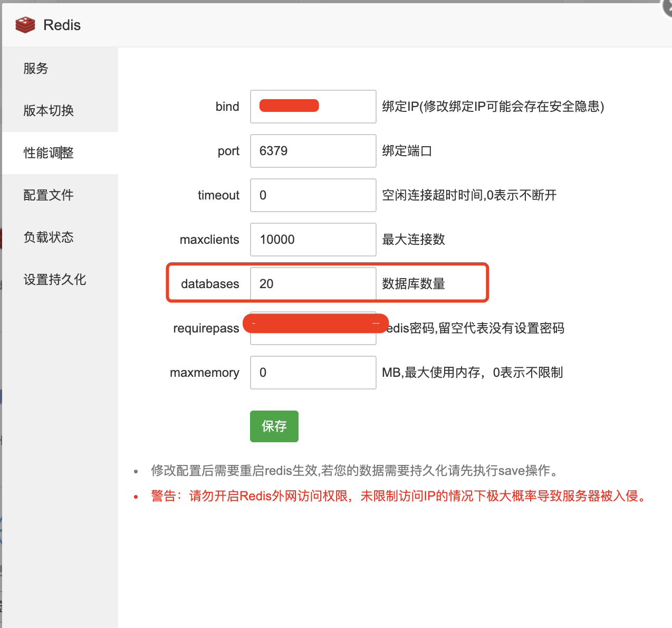Click the 空闲连接超时时间 description text
This screenshot has width=672, height=628.
pos(469,195)
